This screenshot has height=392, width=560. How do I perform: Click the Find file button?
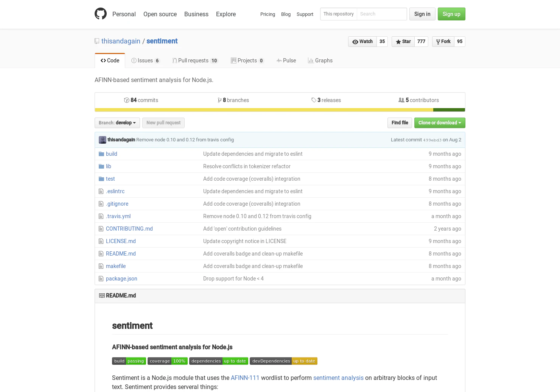pos(400,123)
